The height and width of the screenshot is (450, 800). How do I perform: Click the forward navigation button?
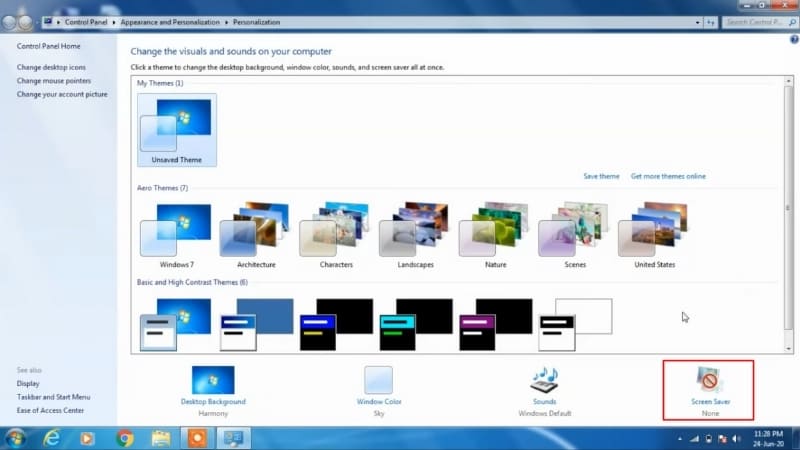pos(25,22)
